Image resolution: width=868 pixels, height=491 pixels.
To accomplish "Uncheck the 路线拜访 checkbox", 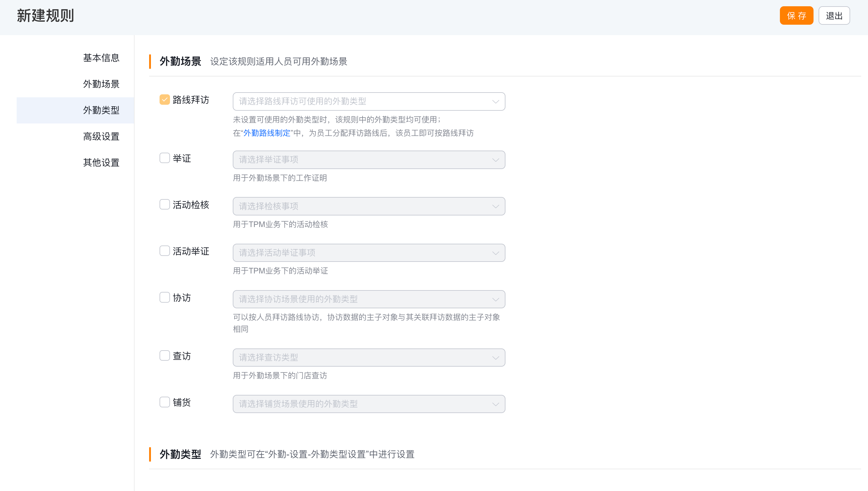I will 164,100.
